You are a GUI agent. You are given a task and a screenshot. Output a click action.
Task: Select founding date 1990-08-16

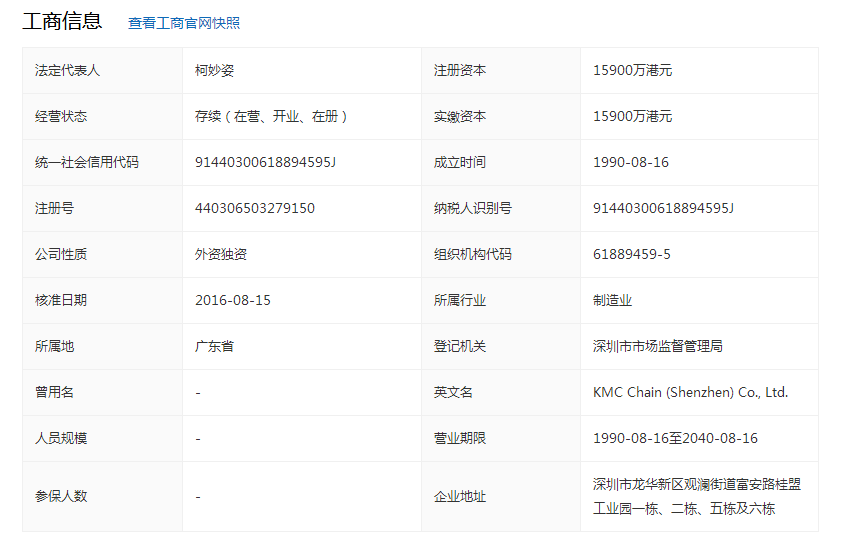pyautogui.click(x=631, y=162)
